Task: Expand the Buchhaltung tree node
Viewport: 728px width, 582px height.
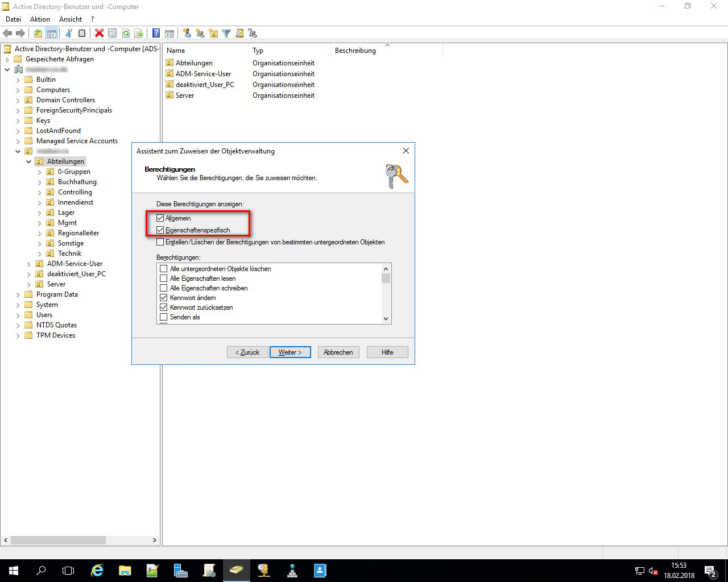Action: 40,182
